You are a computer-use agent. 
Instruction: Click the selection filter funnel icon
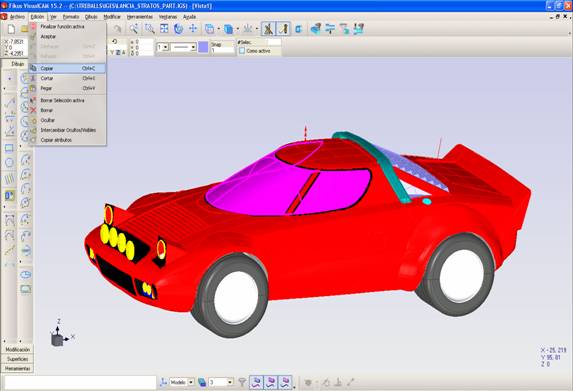pos(242,382)
